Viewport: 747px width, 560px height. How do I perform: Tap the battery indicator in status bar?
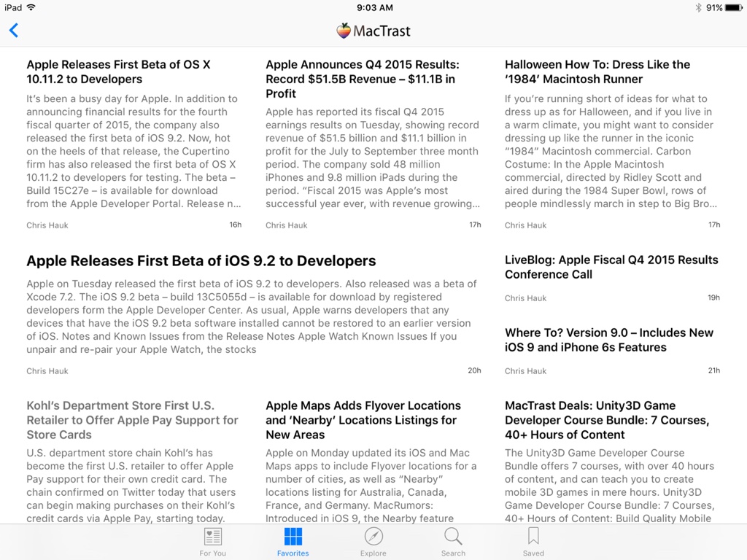click(x=732, y=7)
